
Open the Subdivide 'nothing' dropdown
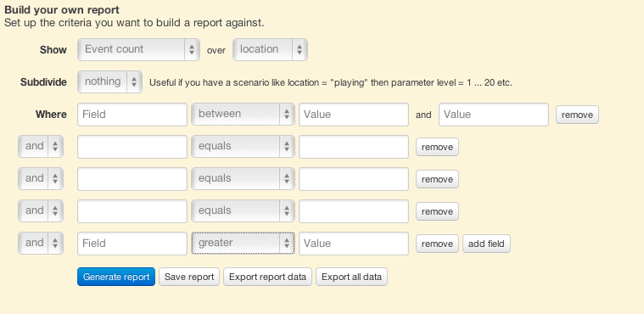(109, 81)
